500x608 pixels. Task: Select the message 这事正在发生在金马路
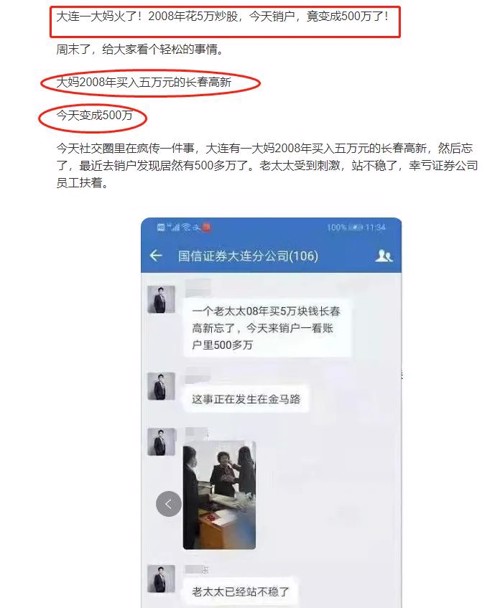[x=246, y=399]
